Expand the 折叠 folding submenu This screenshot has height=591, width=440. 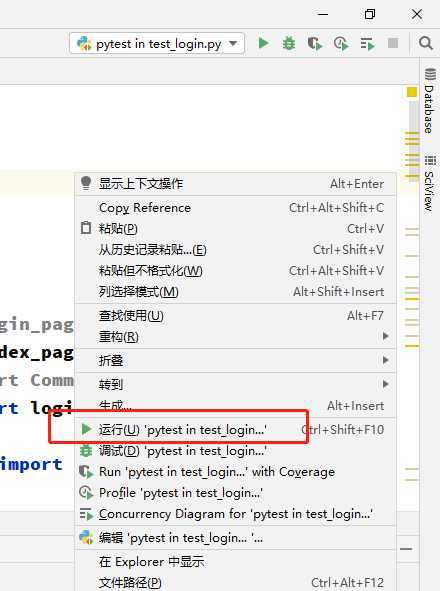pyautogui.click(x=235, y=360)
